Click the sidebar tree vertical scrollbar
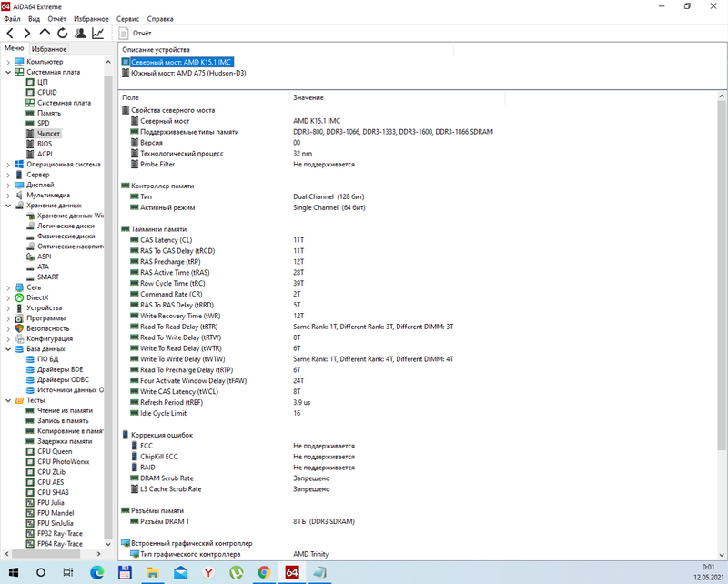728x584 pixels. [x=108, y=303]
